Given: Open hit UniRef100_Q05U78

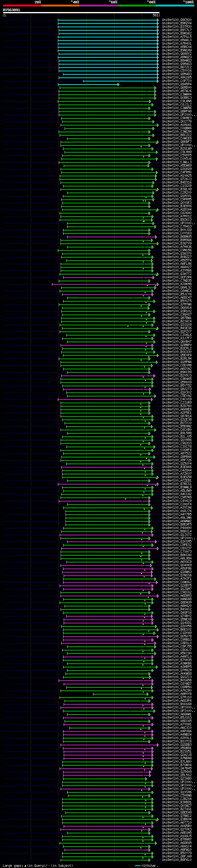Looking at the screenshot, I should point(177,636).
